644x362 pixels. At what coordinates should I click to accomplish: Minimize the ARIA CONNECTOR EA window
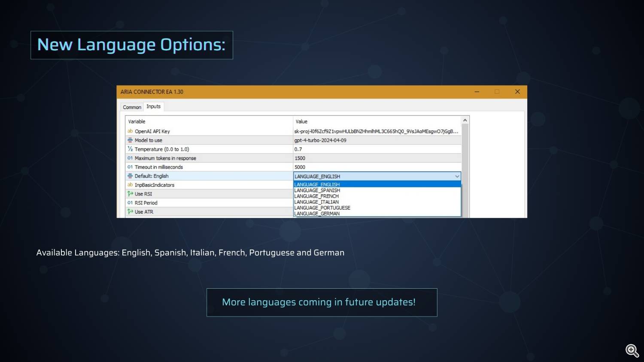477,92
